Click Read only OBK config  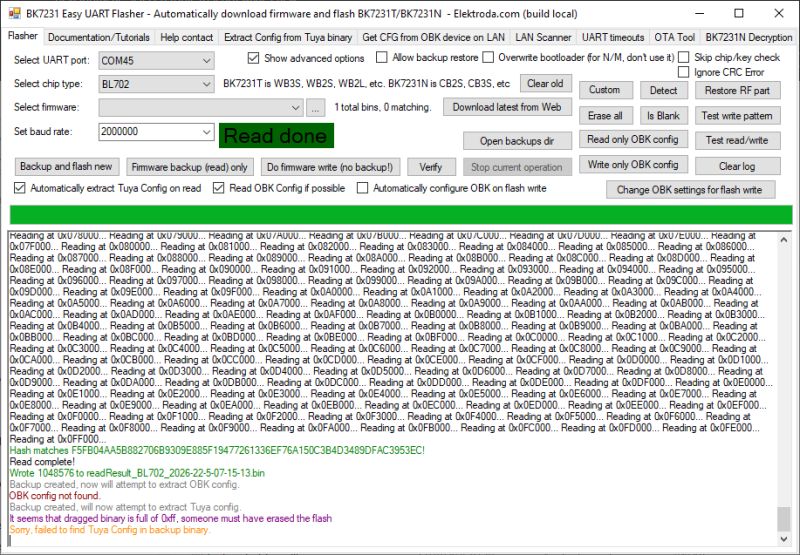(633, 139)
